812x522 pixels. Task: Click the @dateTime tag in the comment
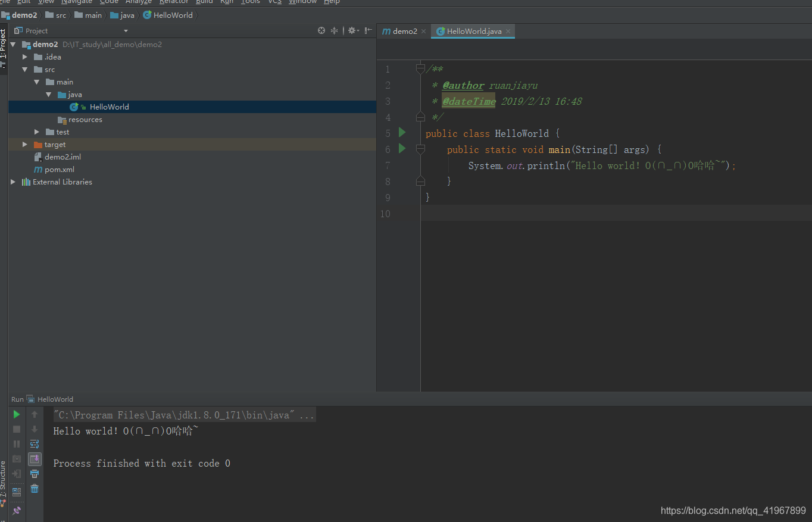pos(469,102)
